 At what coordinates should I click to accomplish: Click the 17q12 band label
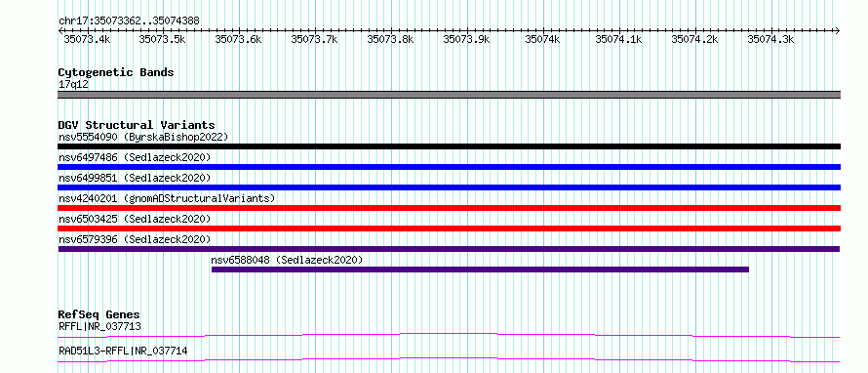point(73,84)
